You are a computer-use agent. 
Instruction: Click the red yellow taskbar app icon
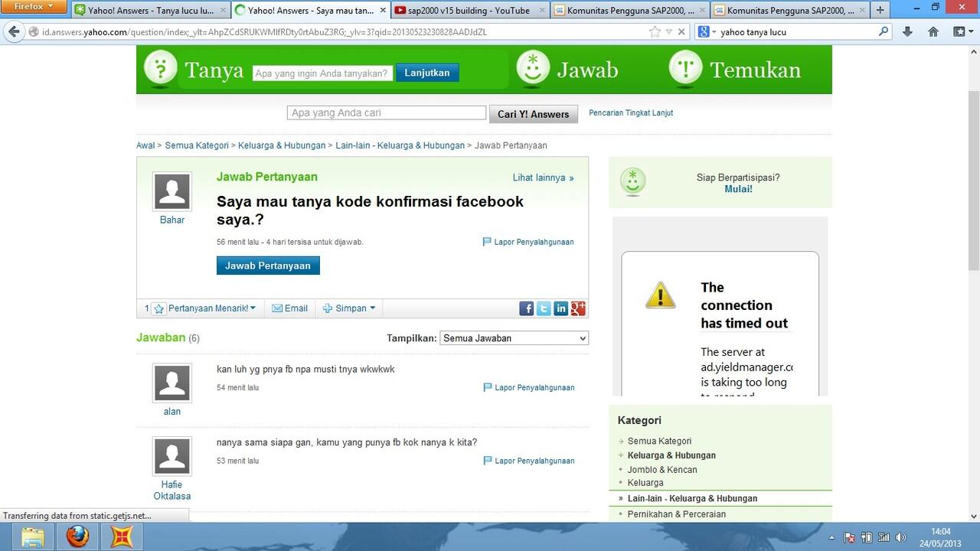tap(122, 536)
